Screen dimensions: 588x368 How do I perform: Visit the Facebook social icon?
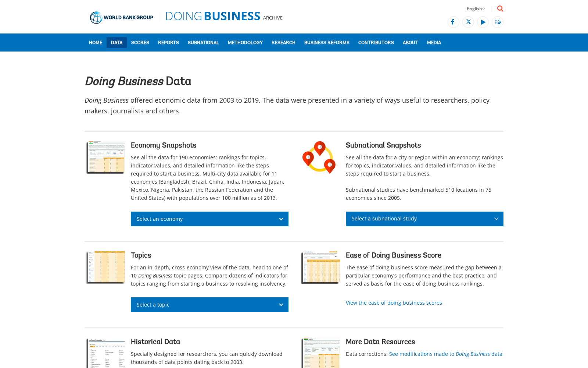(x=453, y=22)
